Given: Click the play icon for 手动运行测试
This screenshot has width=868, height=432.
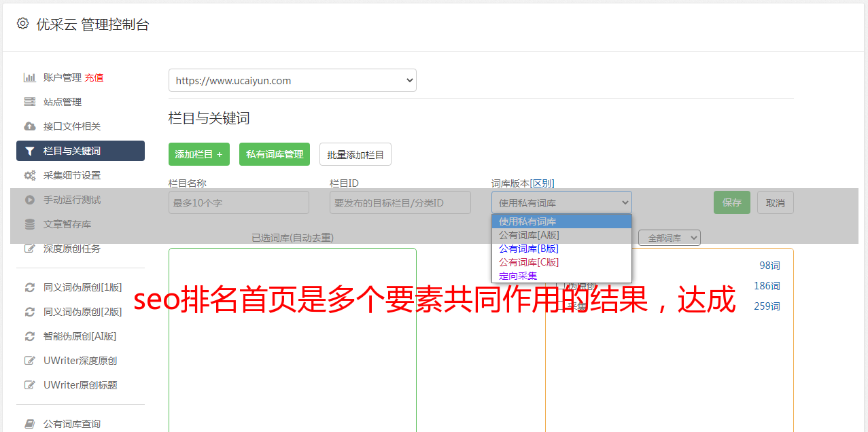Looking at the screenshot, I should pos(30,200).
